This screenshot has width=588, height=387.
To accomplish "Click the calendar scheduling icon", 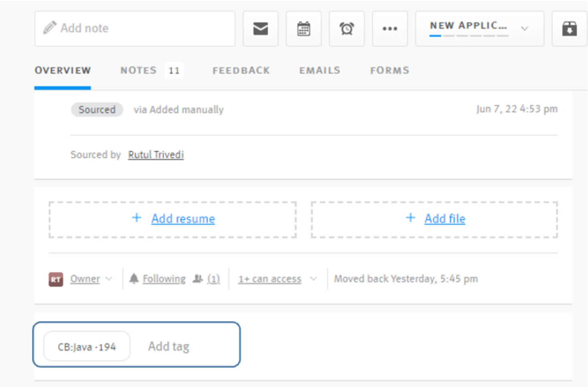I will pyautogui.click(x=304, y=29).
